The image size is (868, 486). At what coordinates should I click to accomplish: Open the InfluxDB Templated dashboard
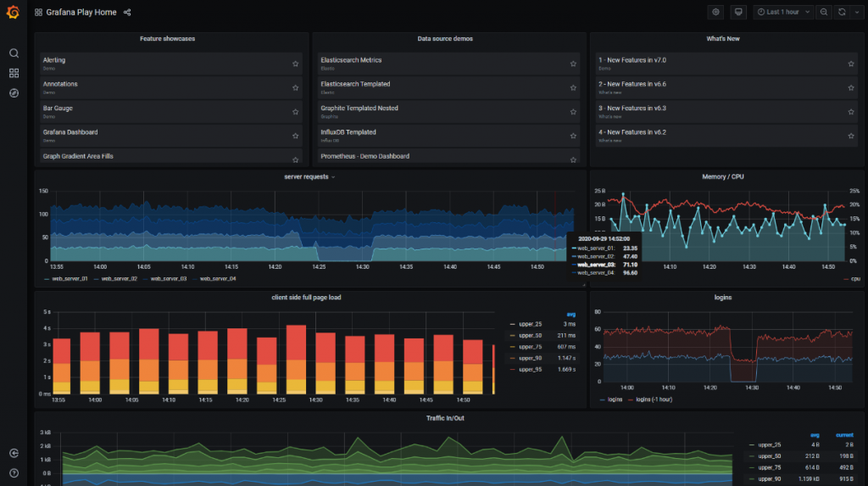pyautogui.click(x=348, y=132)
